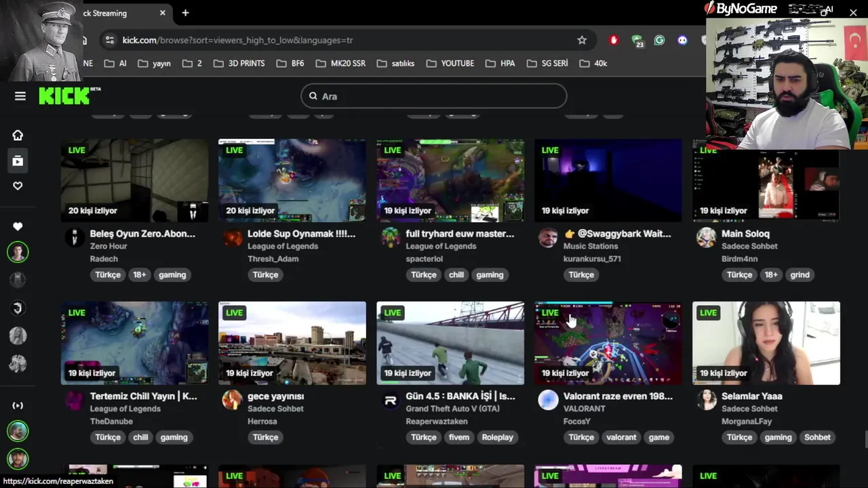This screenshot has height=488, width=868.
Task: Open FocosY's channel avatar
Action: (548, 401)
